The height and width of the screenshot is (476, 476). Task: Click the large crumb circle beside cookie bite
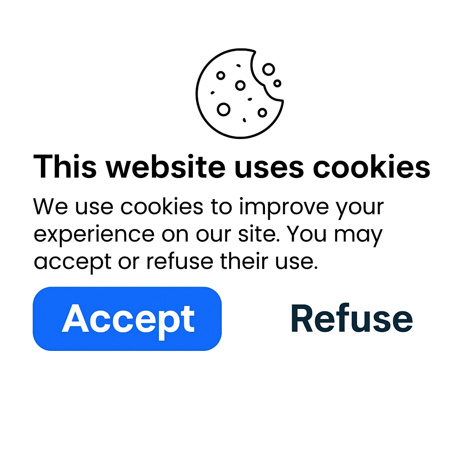(269, 69)
